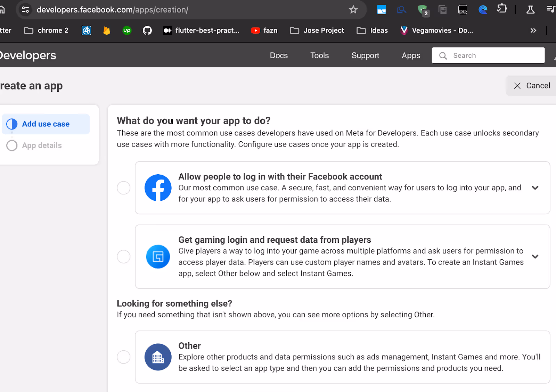
Task: Open the Docs menu
Action: point(279,56)
